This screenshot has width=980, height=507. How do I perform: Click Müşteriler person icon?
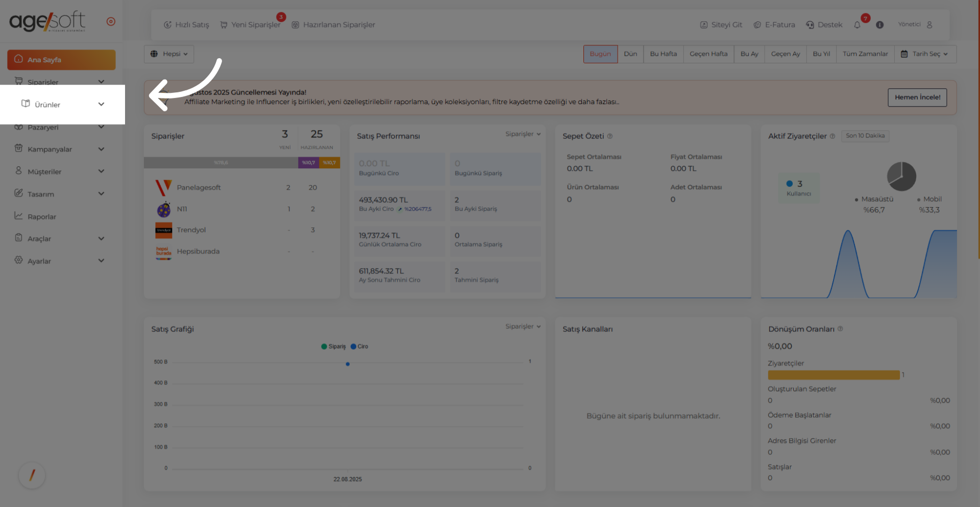pos(18,170)
